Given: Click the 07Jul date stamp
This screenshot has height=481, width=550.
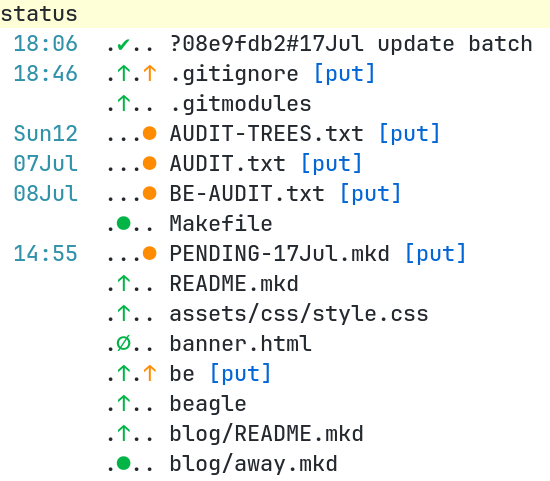Looking at the screenshot, I should tap(45, 163).
